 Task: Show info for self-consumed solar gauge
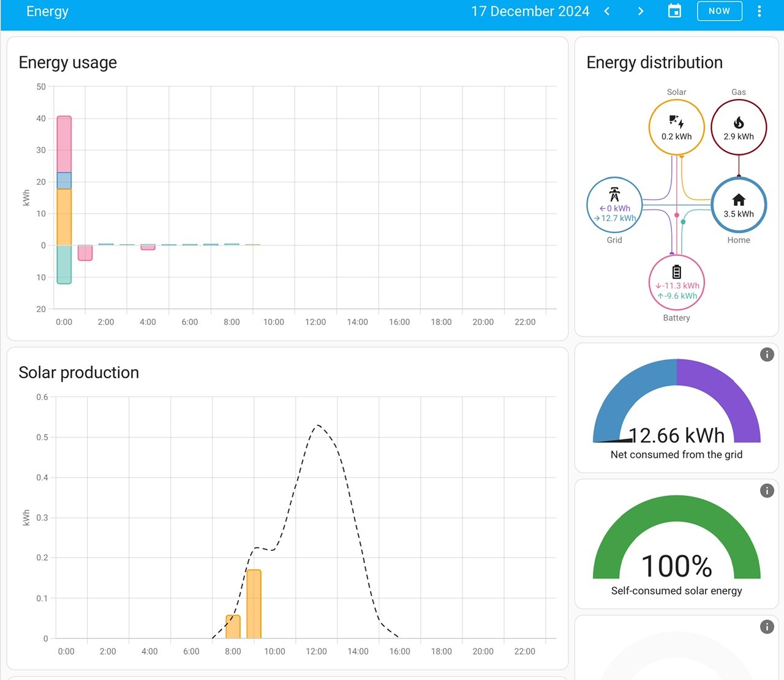point(767,490)
